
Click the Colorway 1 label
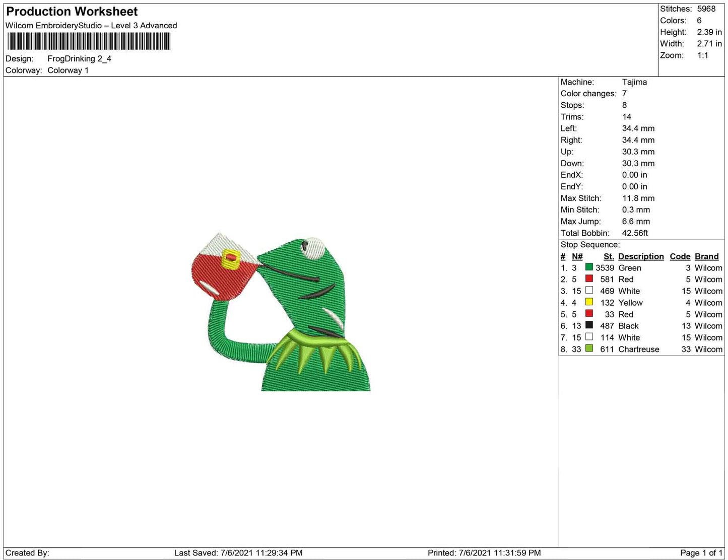coord(68,71)
